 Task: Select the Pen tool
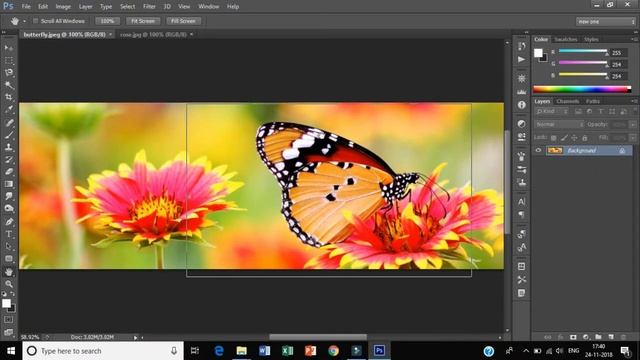(9, 222)
